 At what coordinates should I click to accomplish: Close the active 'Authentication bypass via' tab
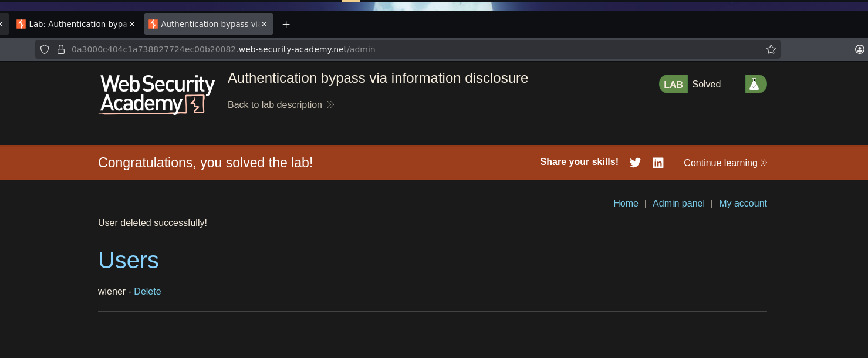click(264, 24)
